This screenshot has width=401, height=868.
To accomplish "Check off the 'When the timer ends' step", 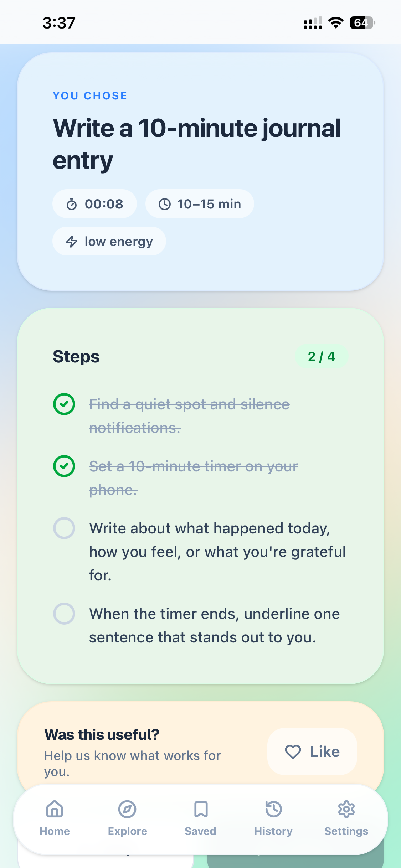I will click(64, 613).
